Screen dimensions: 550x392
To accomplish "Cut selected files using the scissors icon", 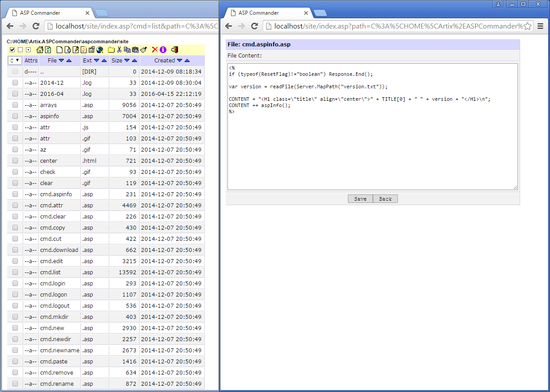I will coord(120,50).
